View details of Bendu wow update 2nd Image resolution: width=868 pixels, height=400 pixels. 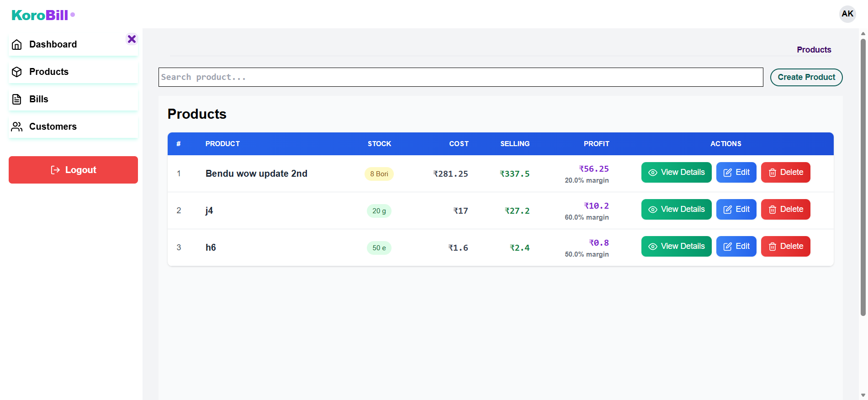(x=676, y=173)
